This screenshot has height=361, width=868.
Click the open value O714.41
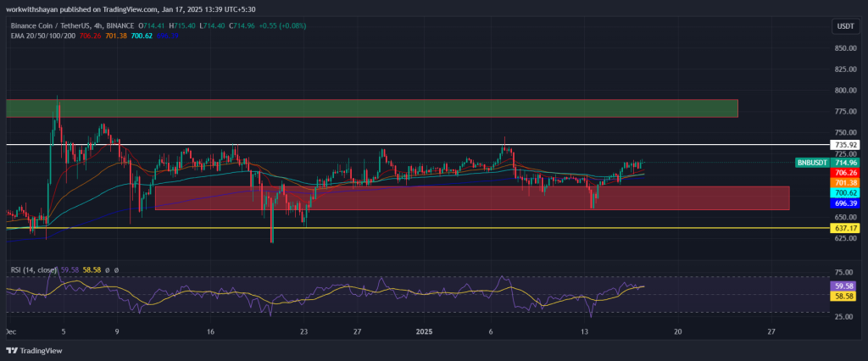(153, 25)
